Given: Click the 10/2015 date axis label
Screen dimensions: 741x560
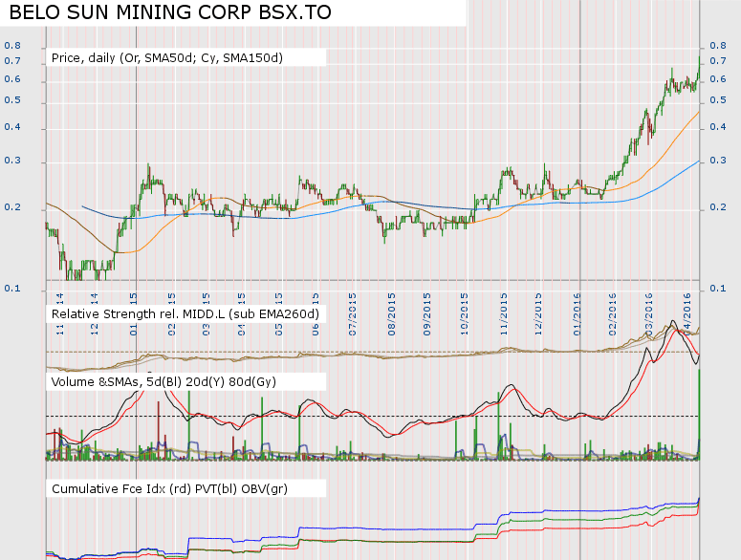Looking at the screenshot, I should point(464,314).
